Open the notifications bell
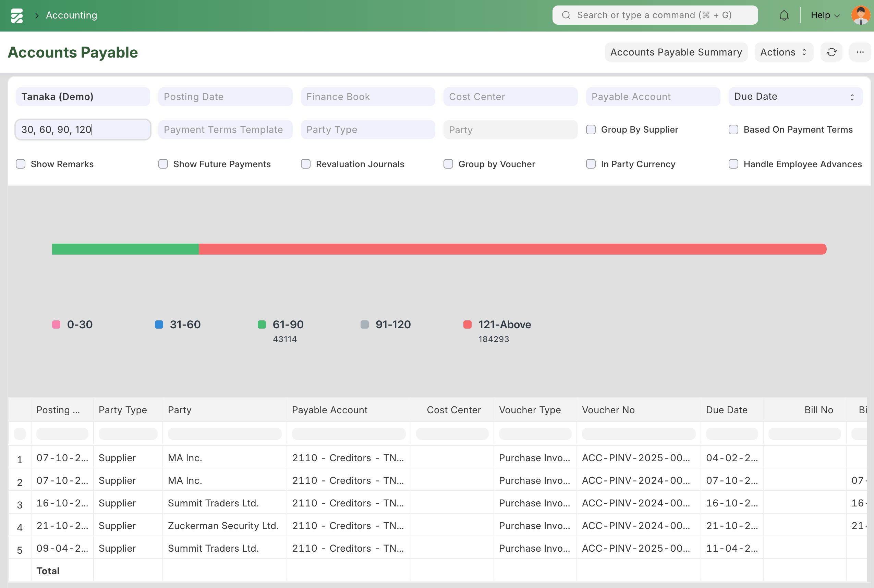 [784, 15]
